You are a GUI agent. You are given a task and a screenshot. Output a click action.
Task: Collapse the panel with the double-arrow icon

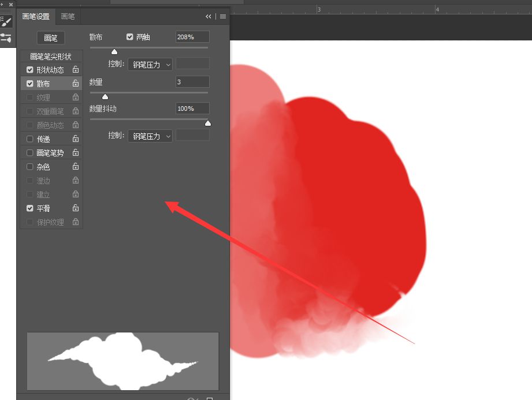(209, 17)
